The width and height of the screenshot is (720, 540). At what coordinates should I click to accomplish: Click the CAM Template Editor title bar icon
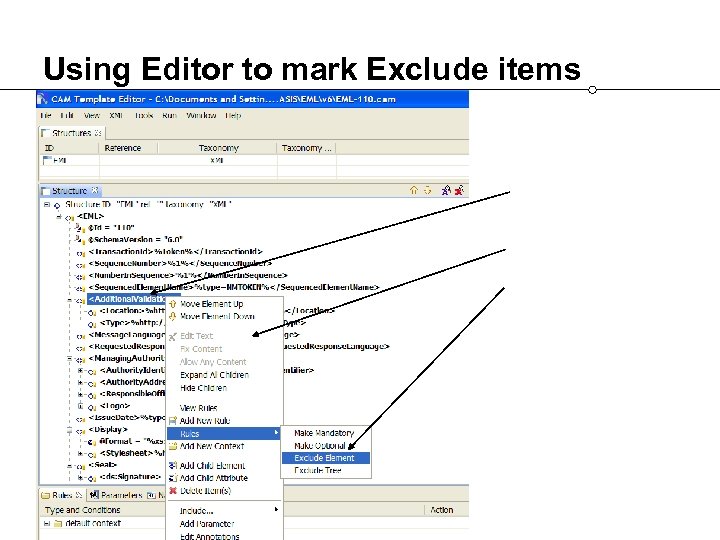(x=42, y=99)
